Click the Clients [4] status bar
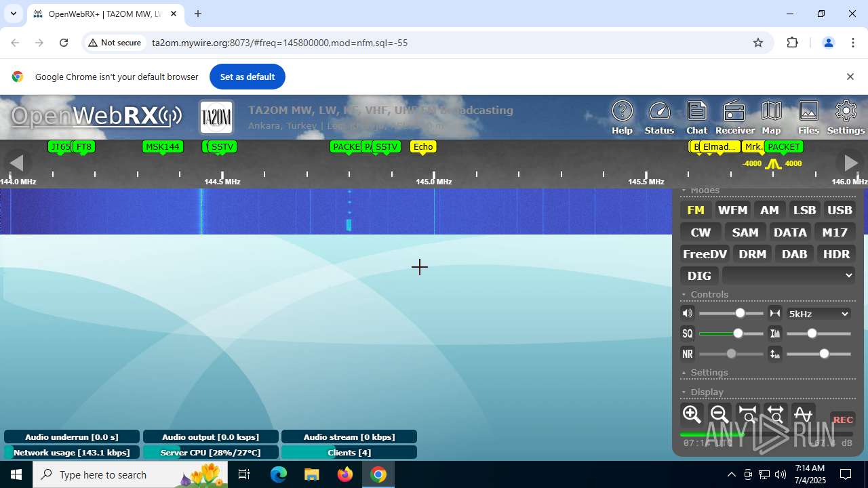The height and width of the screenshot is (488, 868). pos(349,452)
